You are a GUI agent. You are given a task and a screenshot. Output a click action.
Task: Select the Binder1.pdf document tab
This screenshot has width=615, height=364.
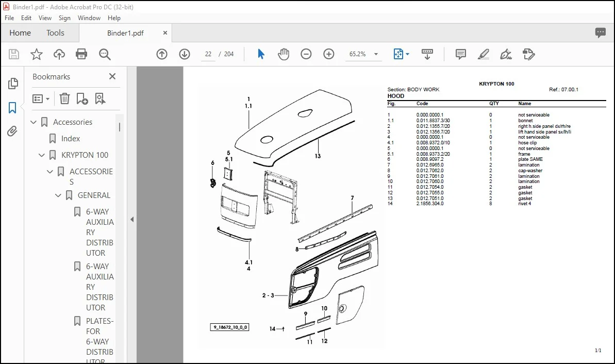click(x=125, y=33)
